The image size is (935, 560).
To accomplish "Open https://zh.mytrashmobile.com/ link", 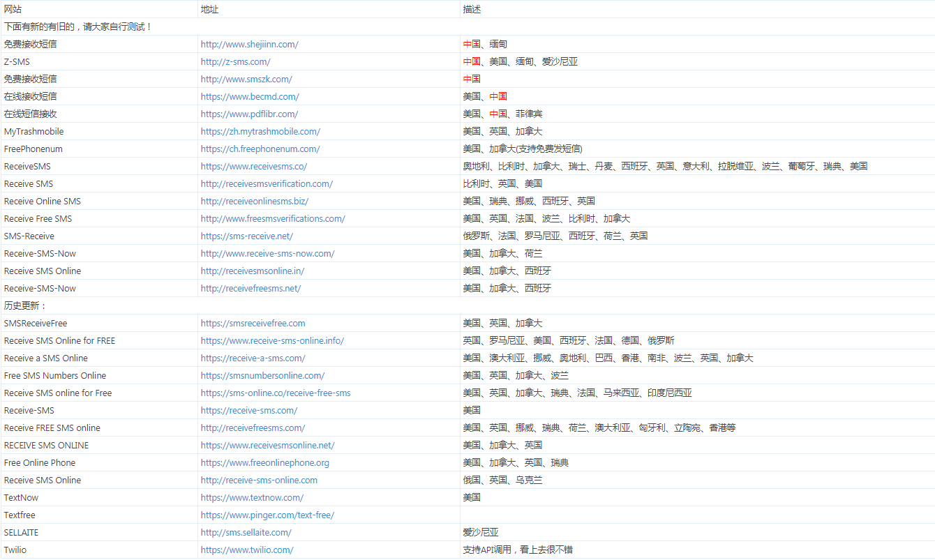I will pos(260,131).
